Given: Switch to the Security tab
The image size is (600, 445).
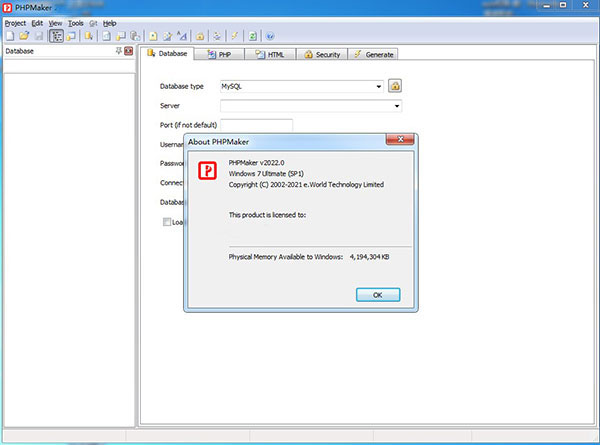Looking at the screenshot, I should point(322,54).
